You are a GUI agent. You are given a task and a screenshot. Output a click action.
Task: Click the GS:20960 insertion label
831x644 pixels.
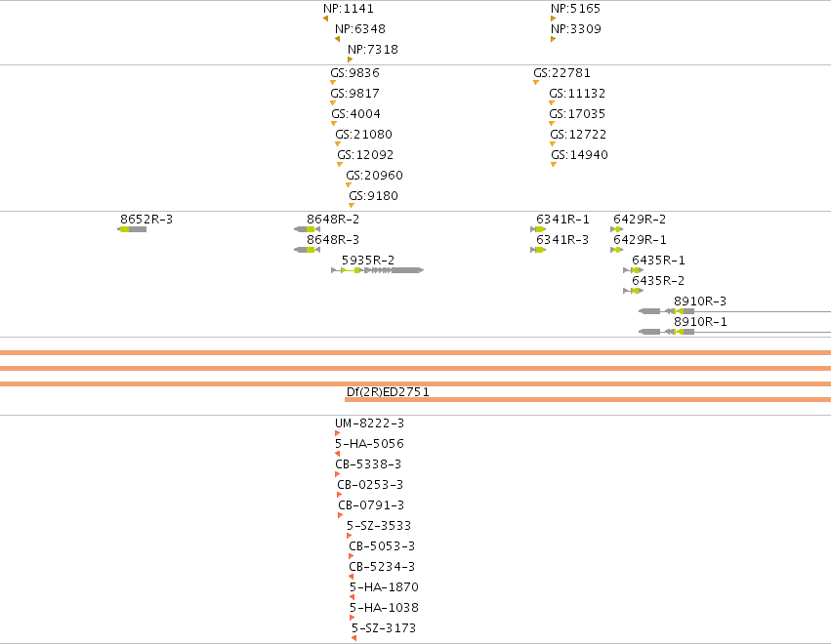374,176
